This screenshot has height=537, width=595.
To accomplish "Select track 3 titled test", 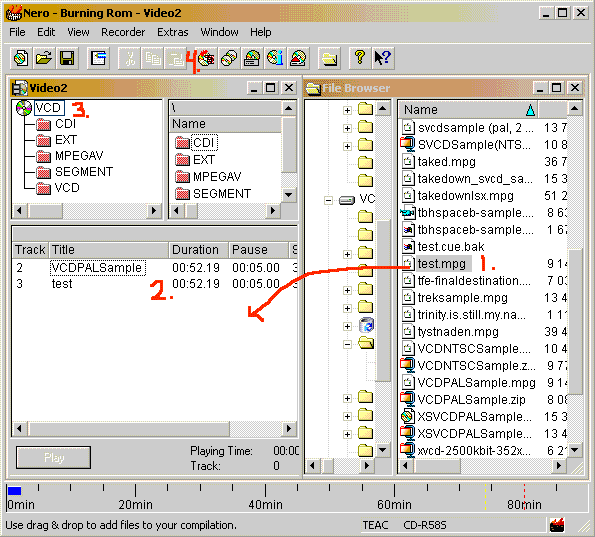I will click(62, 284).
